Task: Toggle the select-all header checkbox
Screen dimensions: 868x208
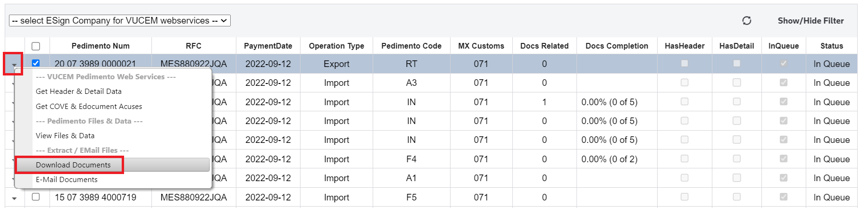Action: pyautogui.click(x=36, y=46)
